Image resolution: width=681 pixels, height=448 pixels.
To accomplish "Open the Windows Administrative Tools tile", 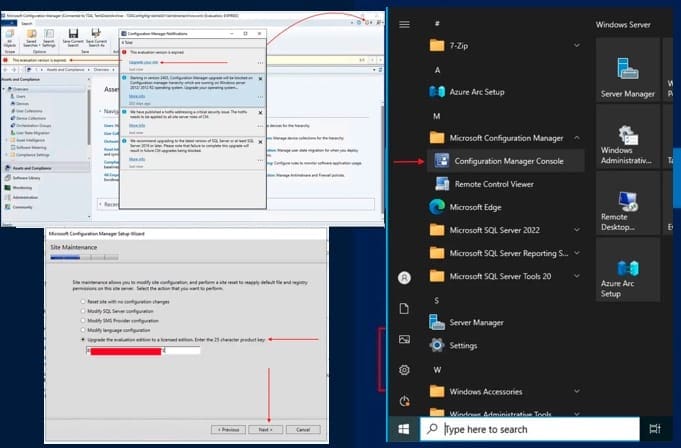I will (628, 136).
